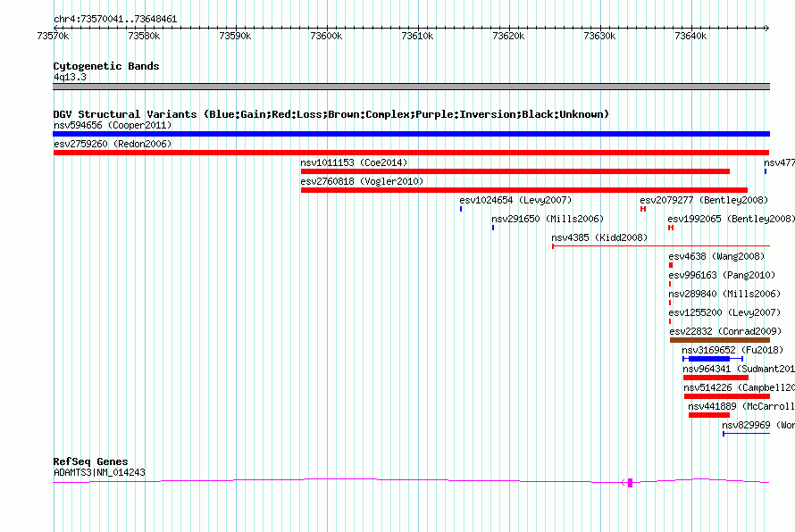Open the nsv514226 Campbell label
The width and height of the screenshot is (795, 532).
(x=740, y=387)
